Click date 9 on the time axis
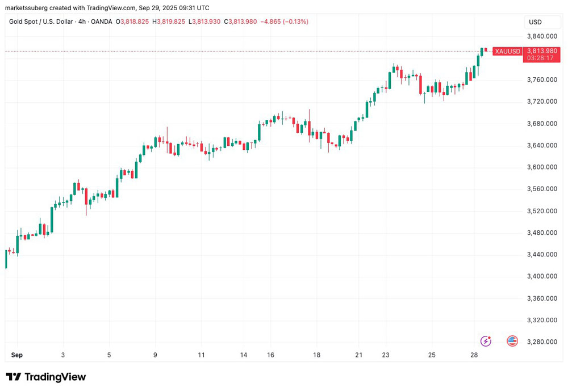 155,355
